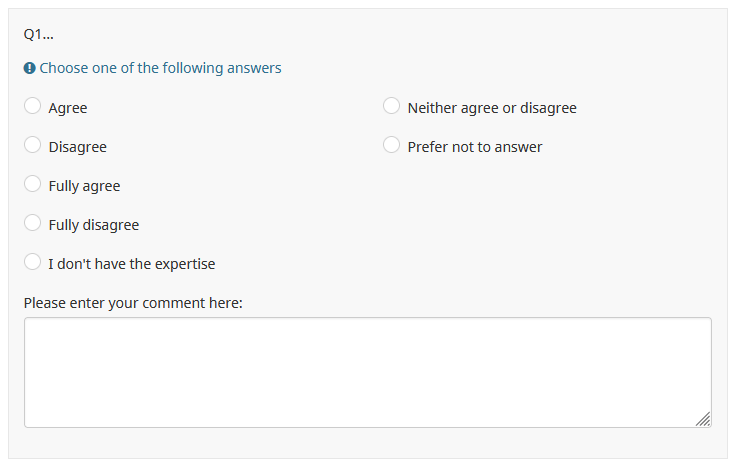Click the 'I don't have the expertise' text
Image resolution: width=738 pixels, height=469 pixels.
click(131, 264)
